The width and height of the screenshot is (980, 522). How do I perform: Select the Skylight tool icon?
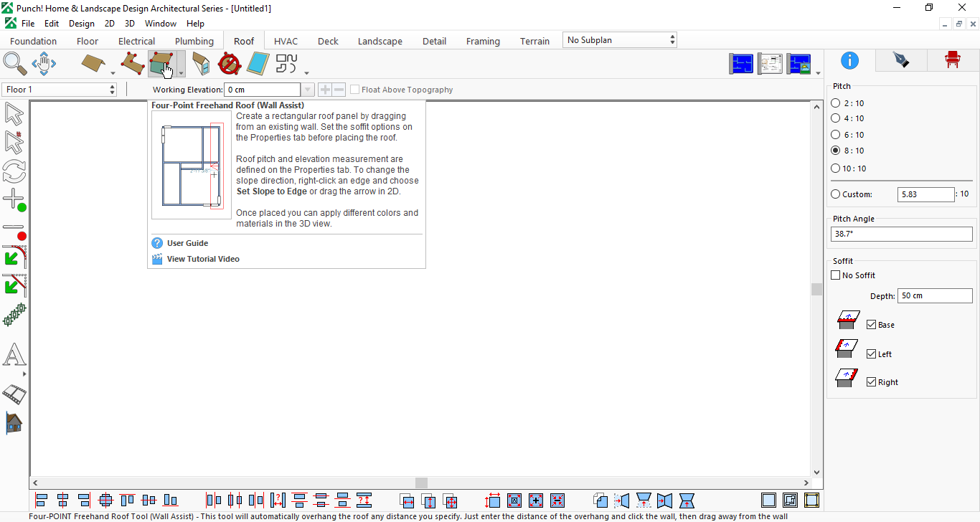pos(258,64)
